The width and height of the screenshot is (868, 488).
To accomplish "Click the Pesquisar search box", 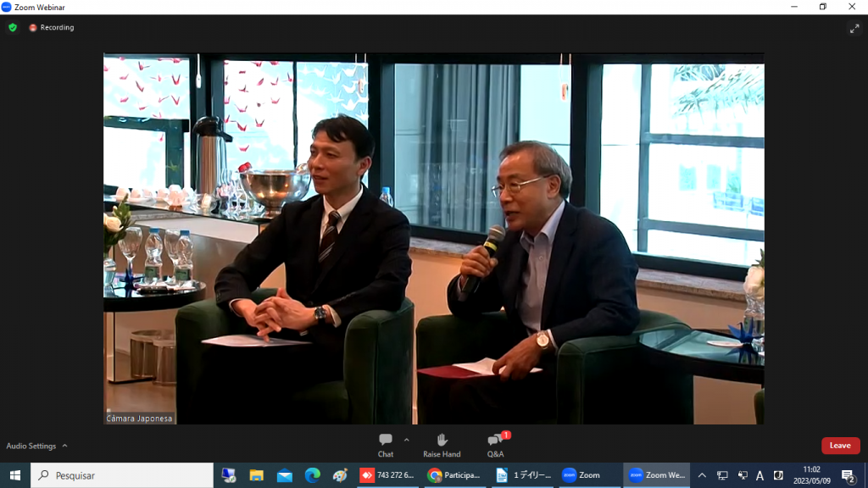I will pyautogui.click(x=122, y=475).
